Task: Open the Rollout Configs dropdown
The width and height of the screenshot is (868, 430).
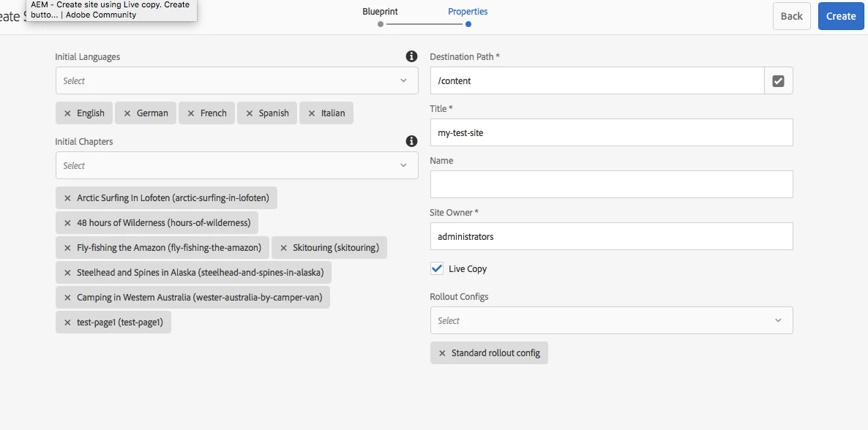Action: [611, 320]
